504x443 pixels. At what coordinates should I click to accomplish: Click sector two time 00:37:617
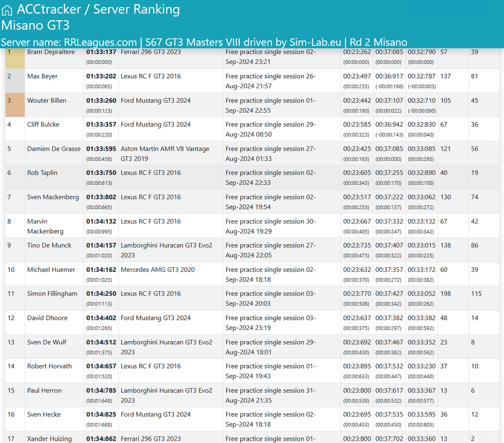click(389, 390)
